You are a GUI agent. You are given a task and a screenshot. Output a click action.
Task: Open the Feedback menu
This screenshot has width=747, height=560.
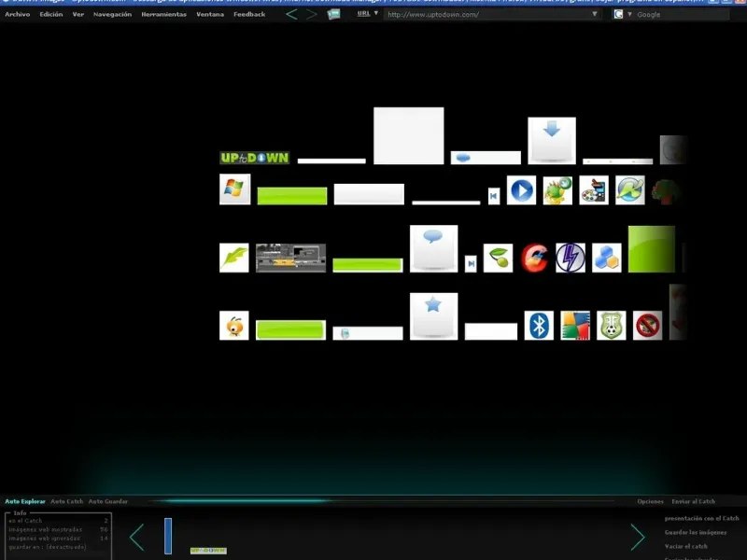coord(249,14)
